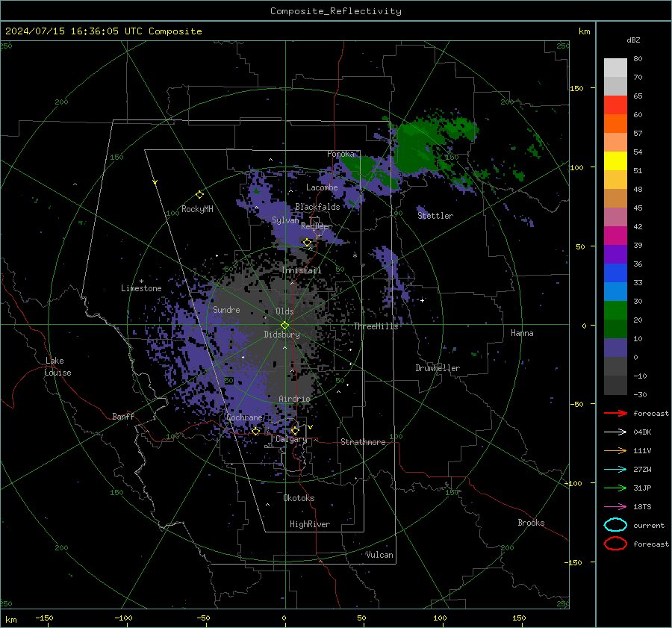672x628 pixels.
Task: Click the Sundre town label
Action: point(226,309)
